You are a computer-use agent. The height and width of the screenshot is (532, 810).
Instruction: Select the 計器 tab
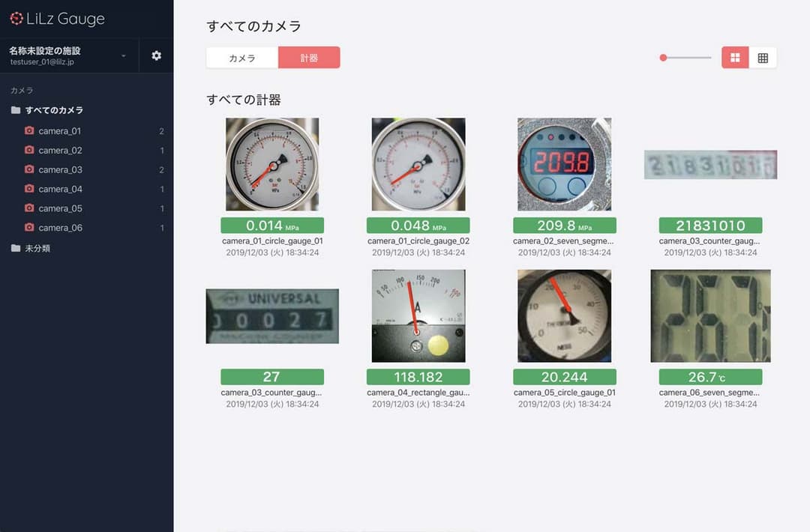click(x=309, y=58)
